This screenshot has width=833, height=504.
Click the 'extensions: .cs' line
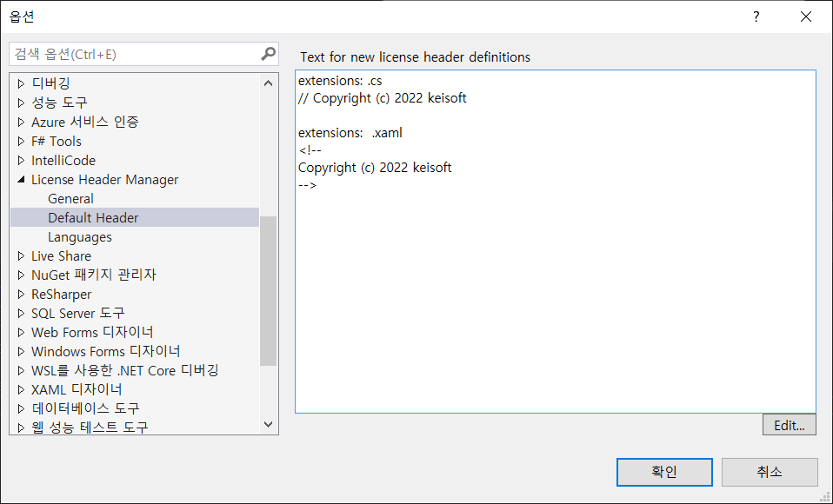coord(340,81)
